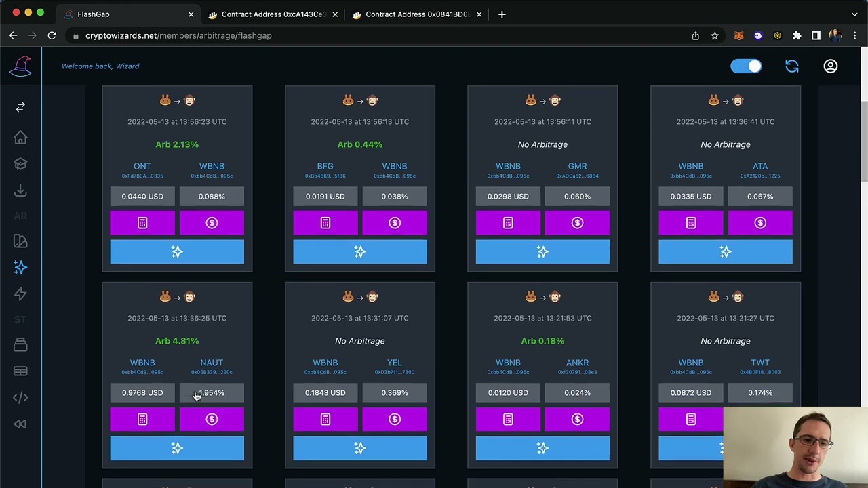This screenshot has width=868, height=488.
Task: Open a new browser tab
Action: 502,14
